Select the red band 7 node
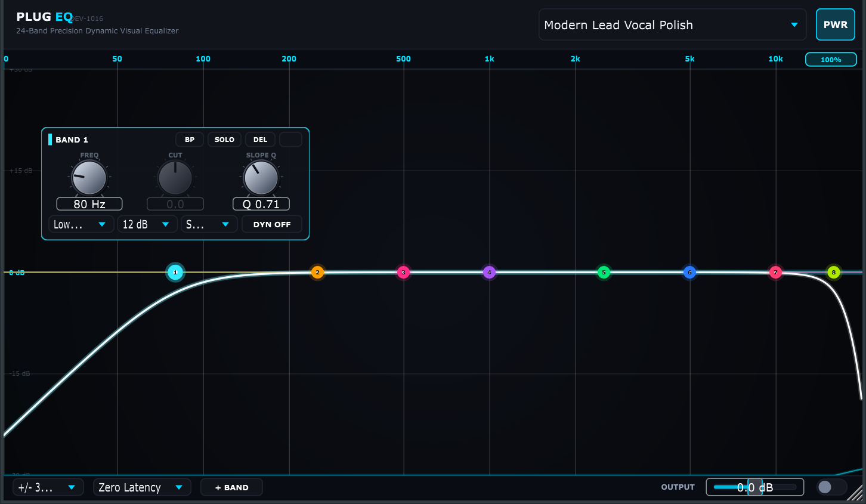 point(775,273)
